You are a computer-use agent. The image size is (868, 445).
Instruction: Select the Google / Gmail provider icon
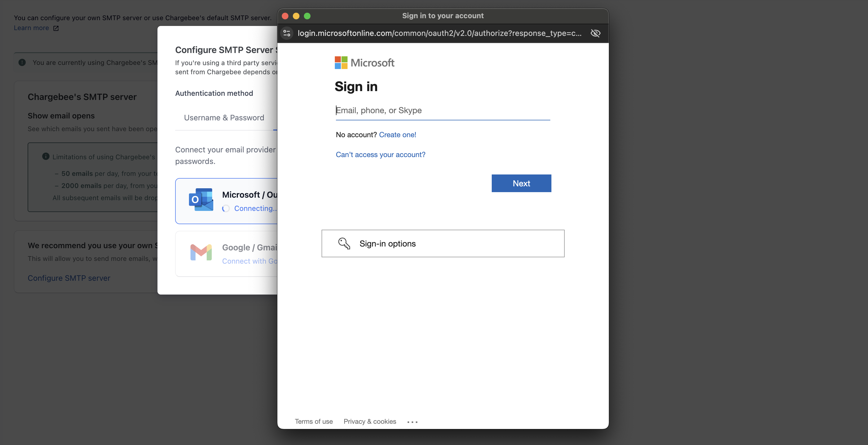point(201,253)
